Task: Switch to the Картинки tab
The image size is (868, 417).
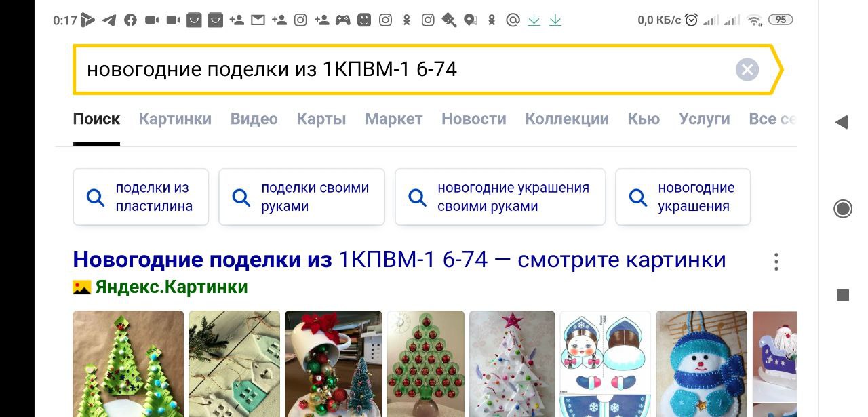Action: 175,119
